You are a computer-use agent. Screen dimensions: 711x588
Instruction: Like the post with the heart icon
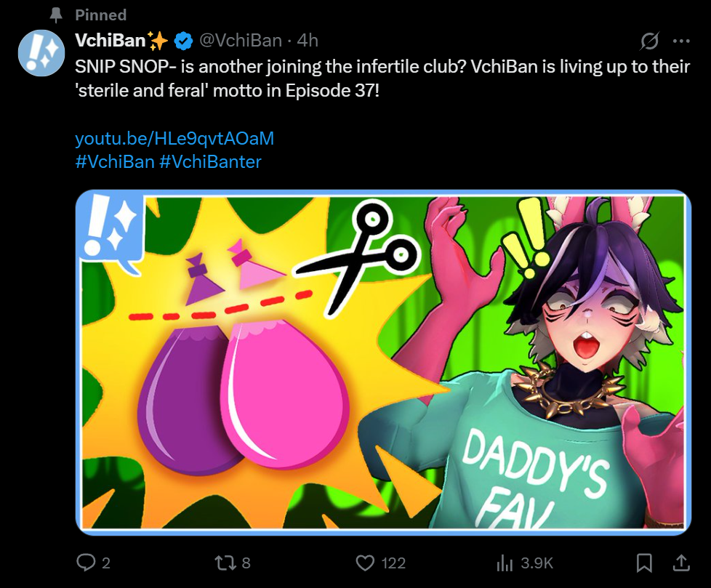click(365, 563)
